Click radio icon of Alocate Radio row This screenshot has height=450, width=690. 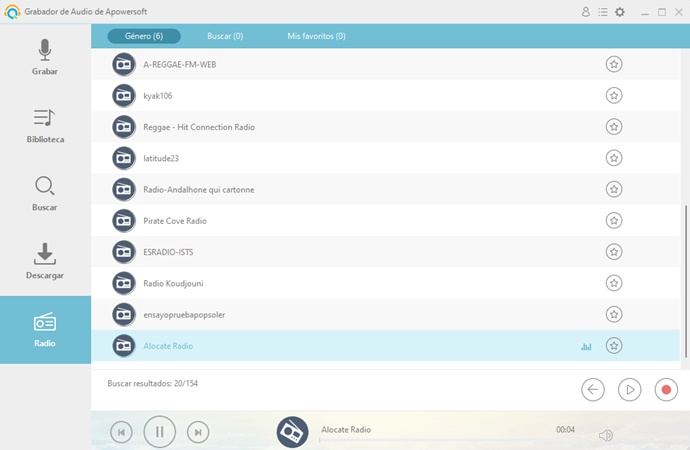coord(124,346)
